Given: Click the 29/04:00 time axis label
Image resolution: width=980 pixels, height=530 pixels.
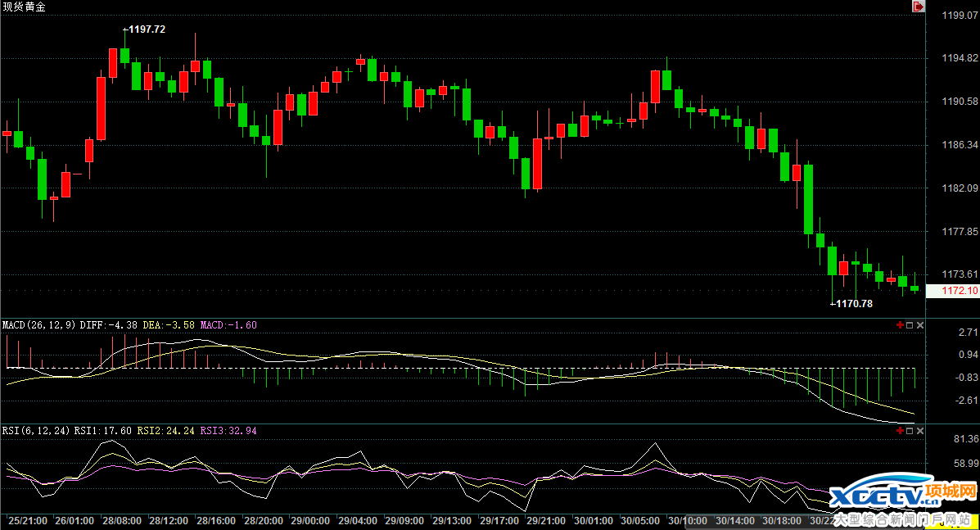Looking at the screenshot, I should click(358, 520).
